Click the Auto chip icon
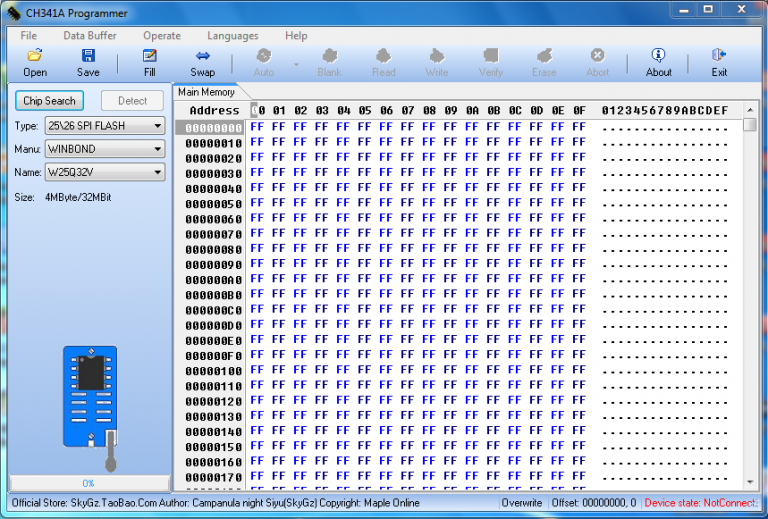This screenshot has width=768, height=519. click(264, 55)
